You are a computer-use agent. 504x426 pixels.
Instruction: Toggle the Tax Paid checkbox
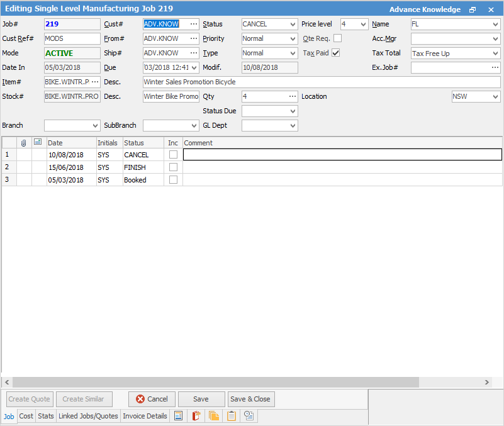335,53
